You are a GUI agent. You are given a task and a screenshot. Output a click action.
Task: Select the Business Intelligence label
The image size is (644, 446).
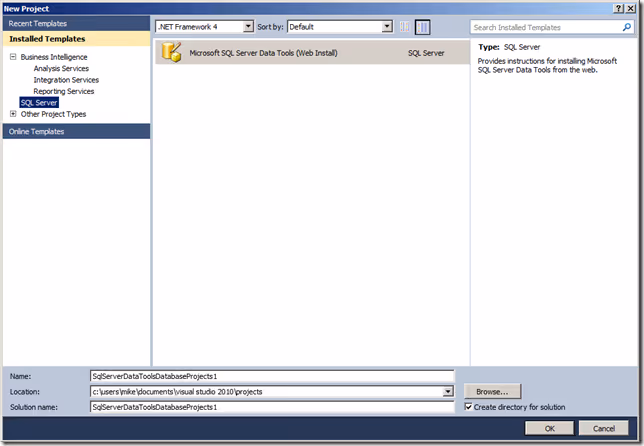tap(54, 57)
